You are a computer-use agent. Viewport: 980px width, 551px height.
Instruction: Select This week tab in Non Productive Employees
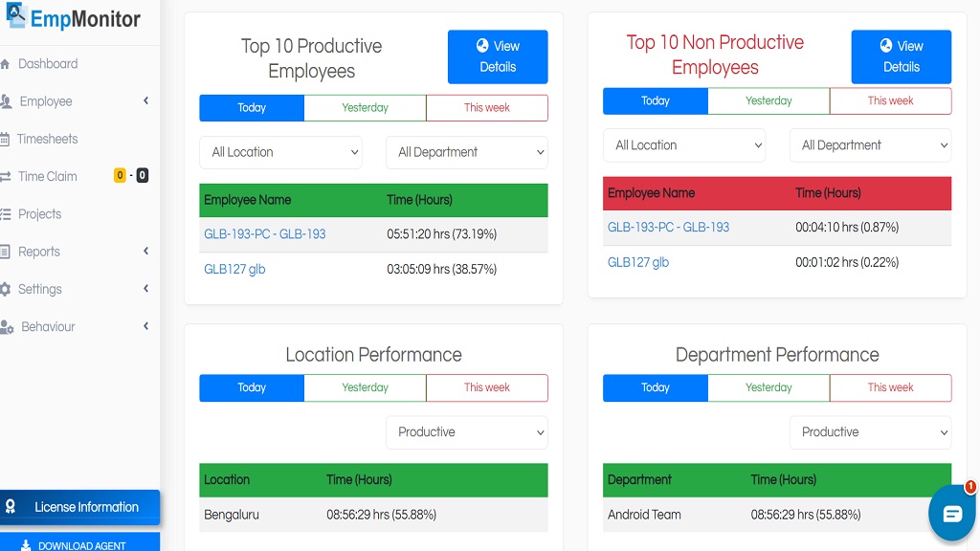[x=891, y=101]
